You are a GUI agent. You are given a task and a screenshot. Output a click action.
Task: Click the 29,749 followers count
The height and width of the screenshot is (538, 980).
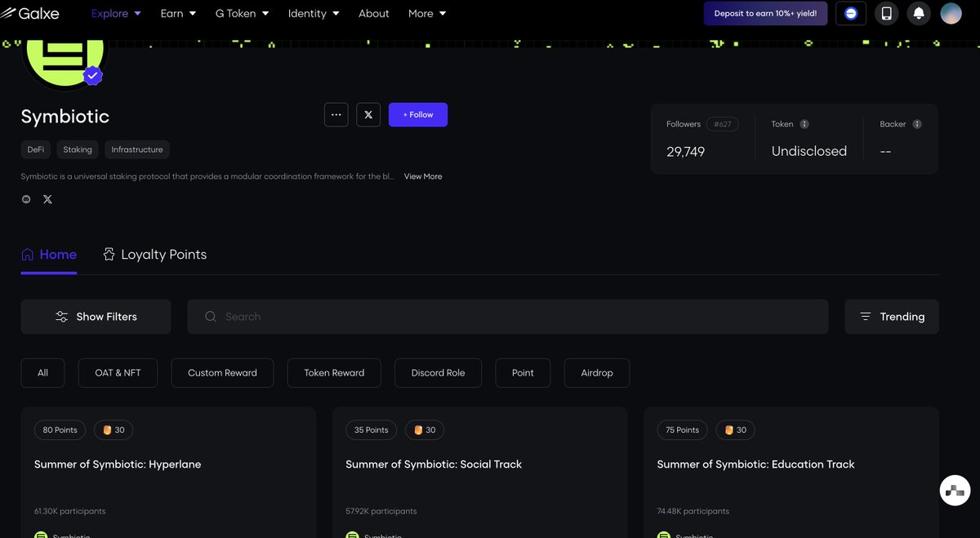tap(686, 152)
